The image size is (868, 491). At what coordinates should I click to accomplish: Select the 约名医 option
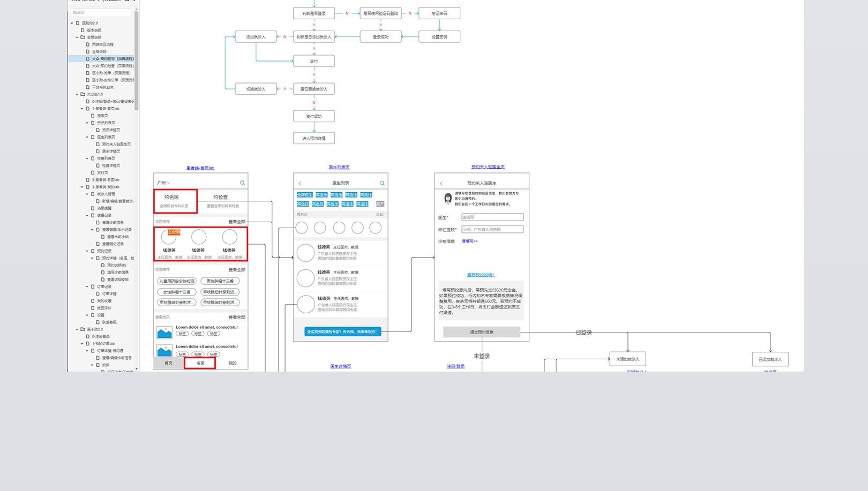175,201
